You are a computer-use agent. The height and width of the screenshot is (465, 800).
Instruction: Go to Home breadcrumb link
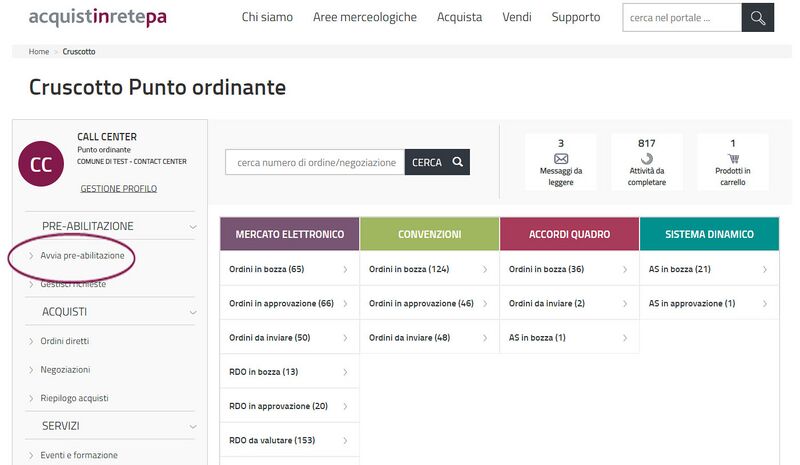point(39,51)
